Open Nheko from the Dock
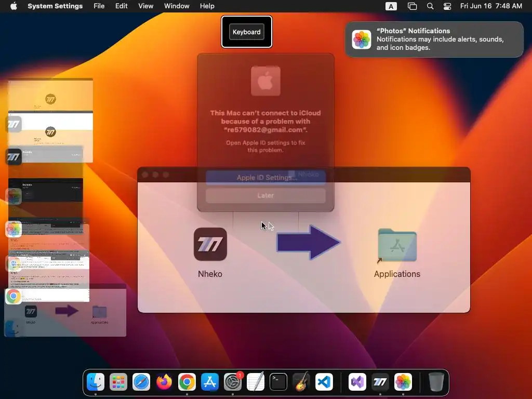Viewport: 532px width, 399px height. 380,382
